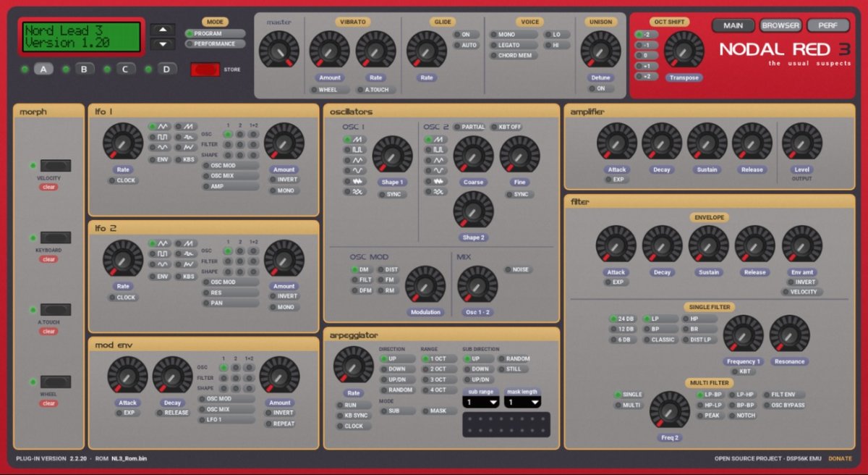Select OSC 1 noise waveform
868x475 pixels.
click(x=355, y=182)
